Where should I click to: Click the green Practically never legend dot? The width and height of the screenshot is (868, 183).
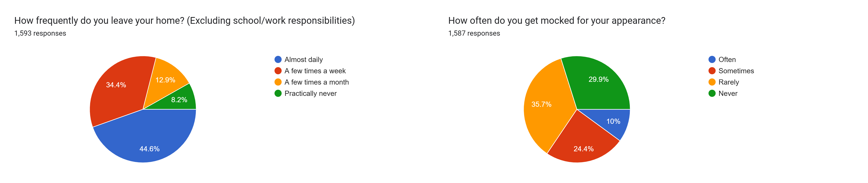(278, 93)
